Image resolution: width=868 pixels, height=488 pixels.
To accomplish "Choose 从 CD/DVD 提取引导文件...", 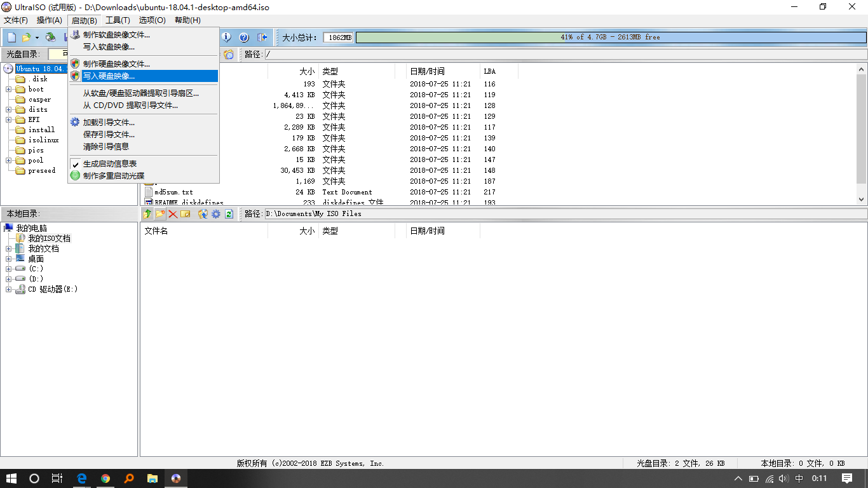I will pyautogui.click(x=144, y=105).
